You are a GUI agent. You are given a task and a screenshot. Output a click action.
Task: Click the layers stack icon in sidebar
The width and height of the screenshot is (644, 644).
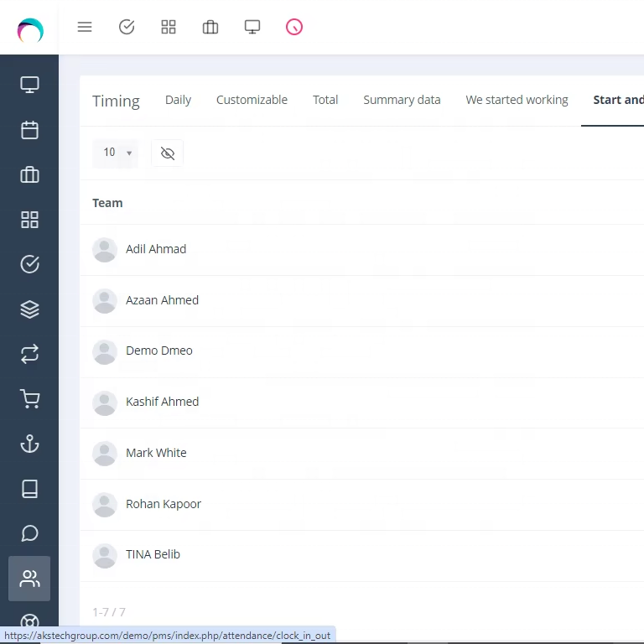[29, 309]
